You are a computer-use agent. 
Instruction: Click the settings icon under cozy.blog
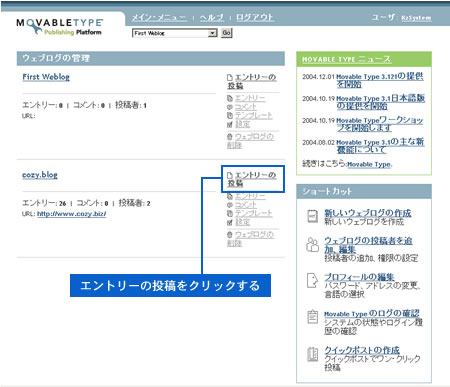[x=229, y=222]
